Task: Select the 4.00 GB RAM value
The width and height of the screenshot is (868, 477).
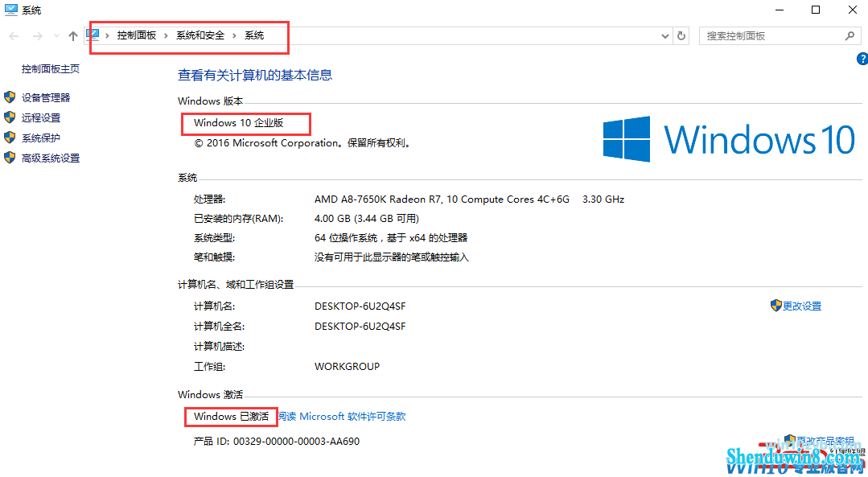Action: (367, 219)
